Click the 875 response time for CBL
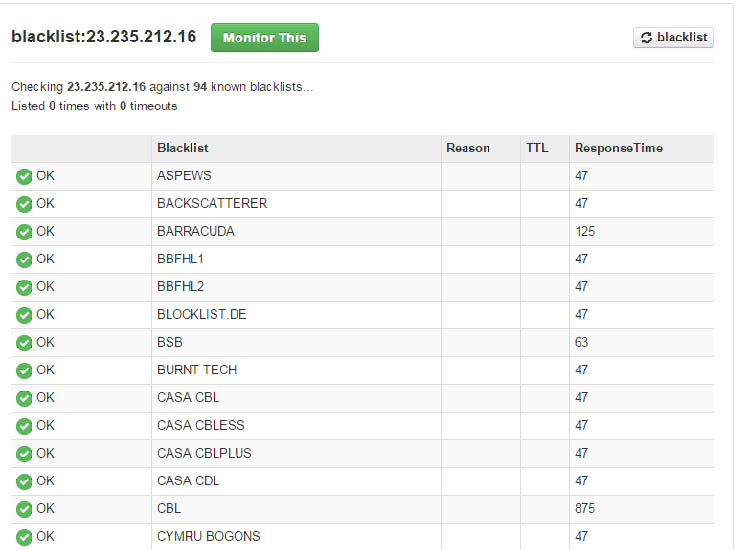 click(x=585, y=509)
